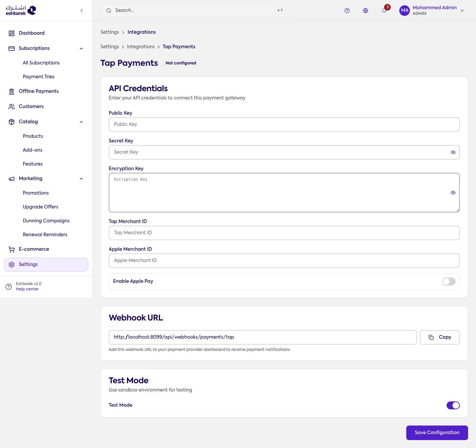Click Settings in the top breadcrumb

click(x=110, y=32)
